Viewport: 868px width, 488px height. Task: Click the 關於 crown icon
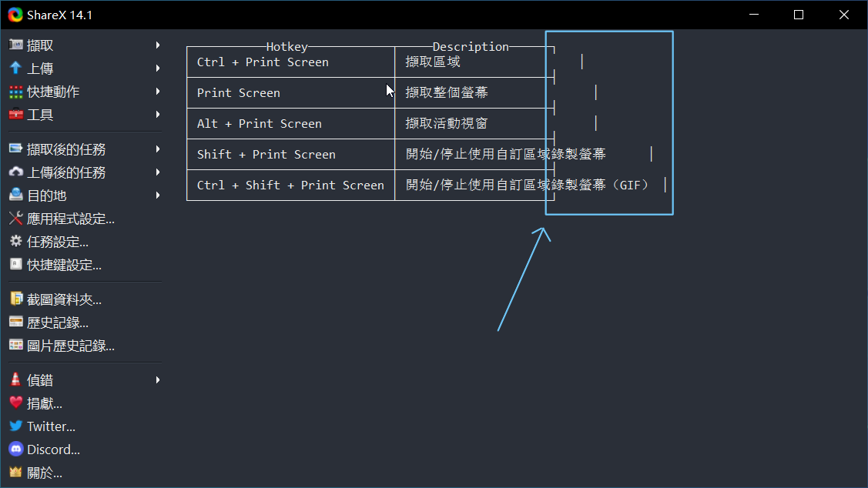click(x=15, y=472)
